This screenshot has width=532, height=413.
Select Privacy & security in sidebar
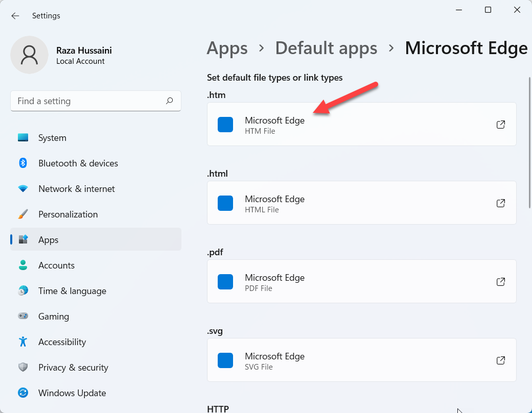click(73, 368)
